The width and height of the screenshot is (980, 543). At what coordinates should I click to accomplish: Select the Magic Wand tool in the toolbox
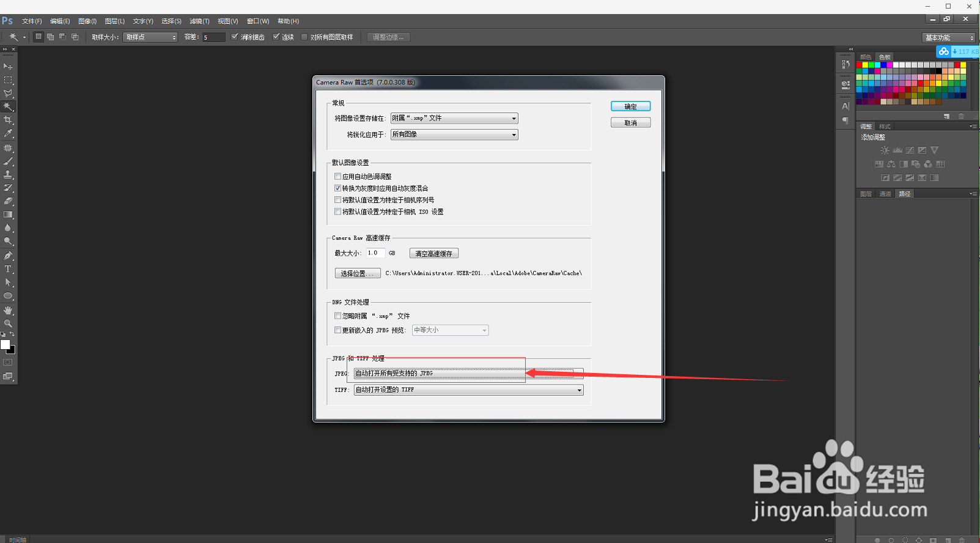click(8, 107)
